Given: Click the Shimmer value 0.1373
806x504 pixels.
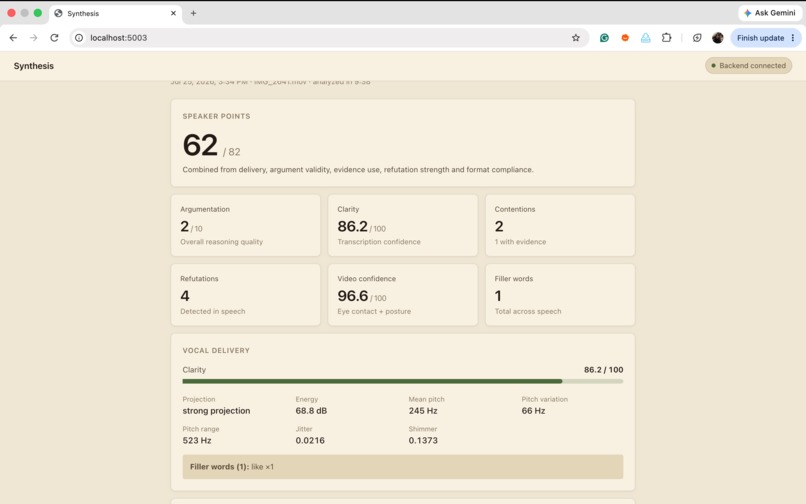Looking at the screenshot, I should (x=423, y=440).
